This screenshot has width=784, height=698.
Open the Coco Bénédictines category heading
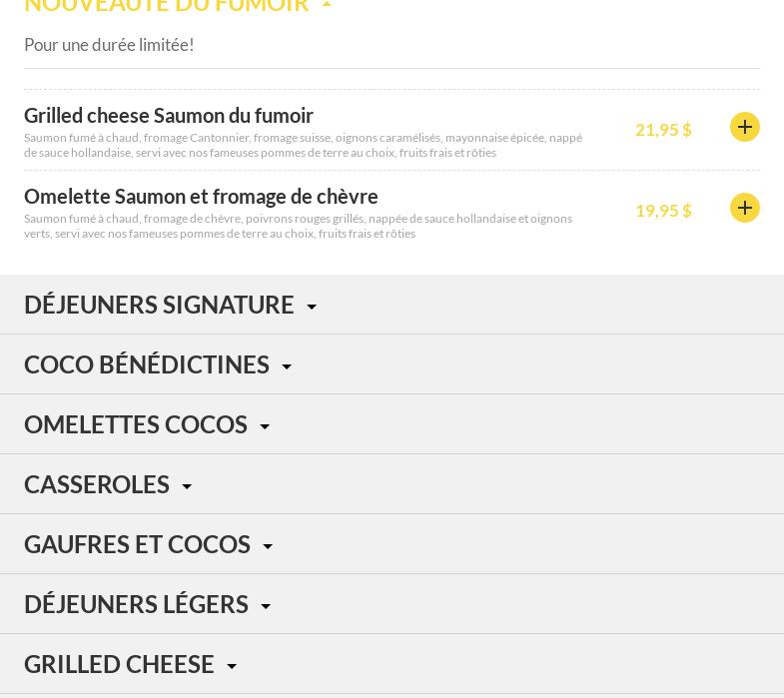[x=147, y=364]
